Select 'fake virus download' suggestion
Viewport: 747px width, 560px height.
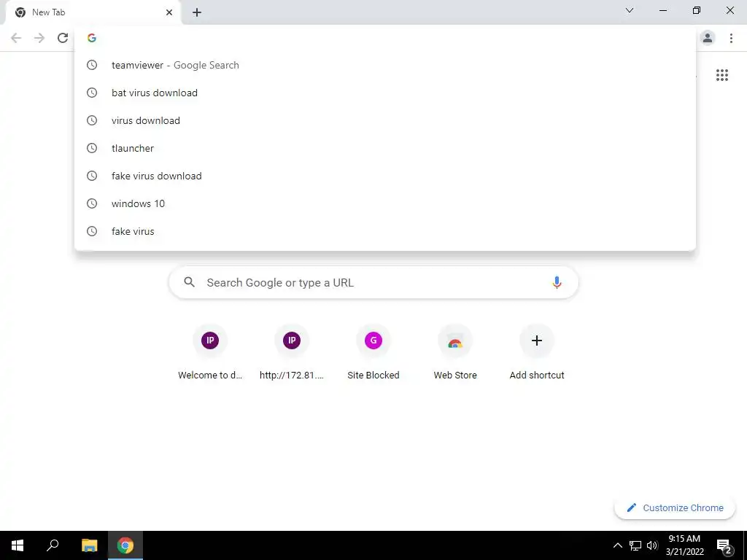pos(385,176)
